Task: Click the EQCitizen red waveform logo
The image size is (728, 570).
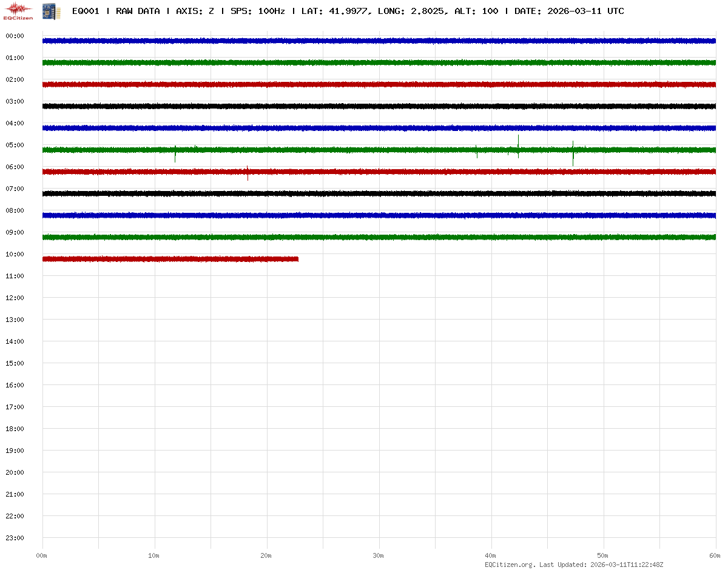Action: (x=19, y=10)
